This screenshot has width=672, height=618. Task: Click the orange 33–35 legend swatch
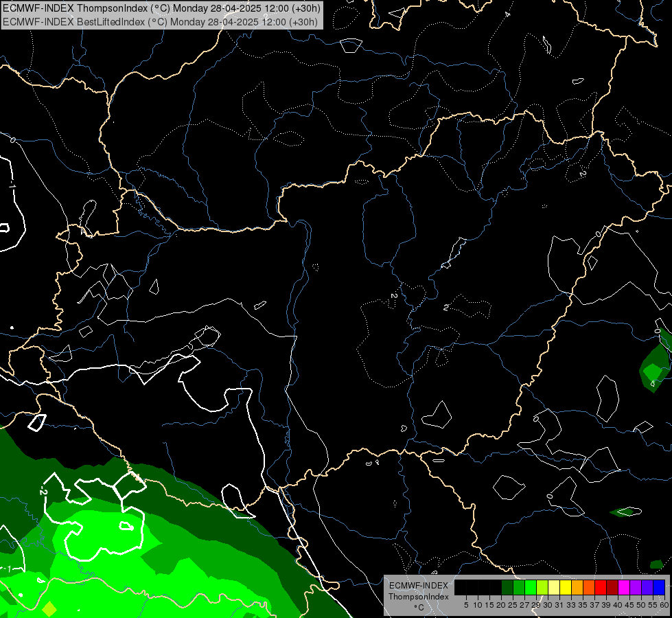pos(577,588)
